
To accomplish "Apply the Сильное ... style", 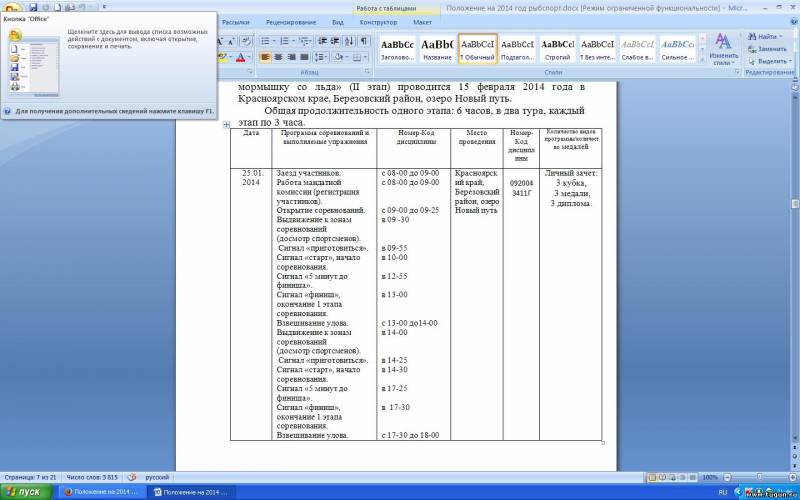I will tap(678, 49).
